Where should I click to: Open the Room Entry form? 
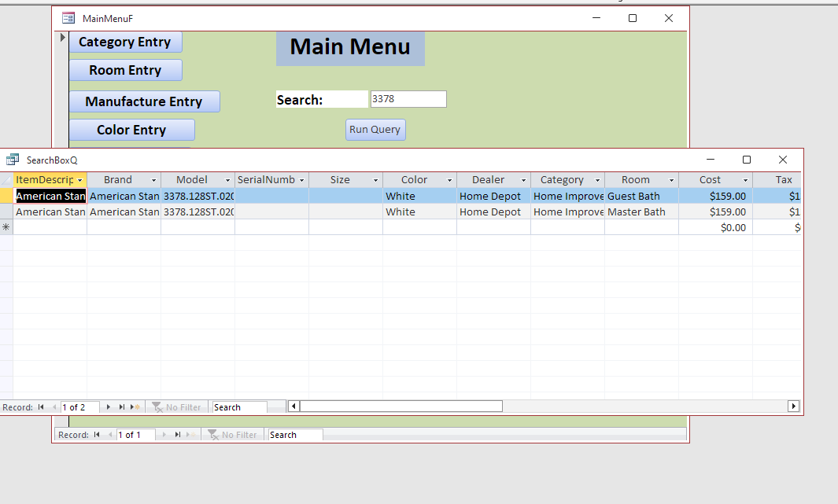[x=126, y=71]
